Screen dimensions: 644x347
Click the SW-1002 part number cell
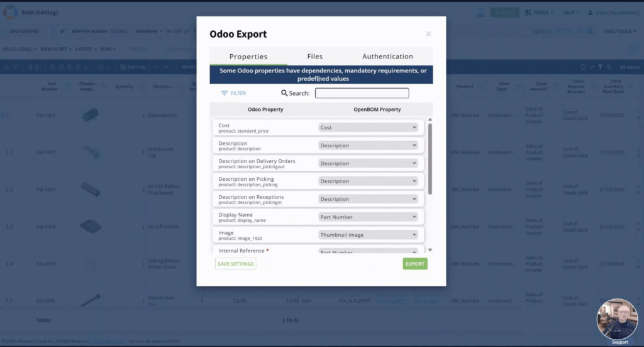(x=45, y=152)
